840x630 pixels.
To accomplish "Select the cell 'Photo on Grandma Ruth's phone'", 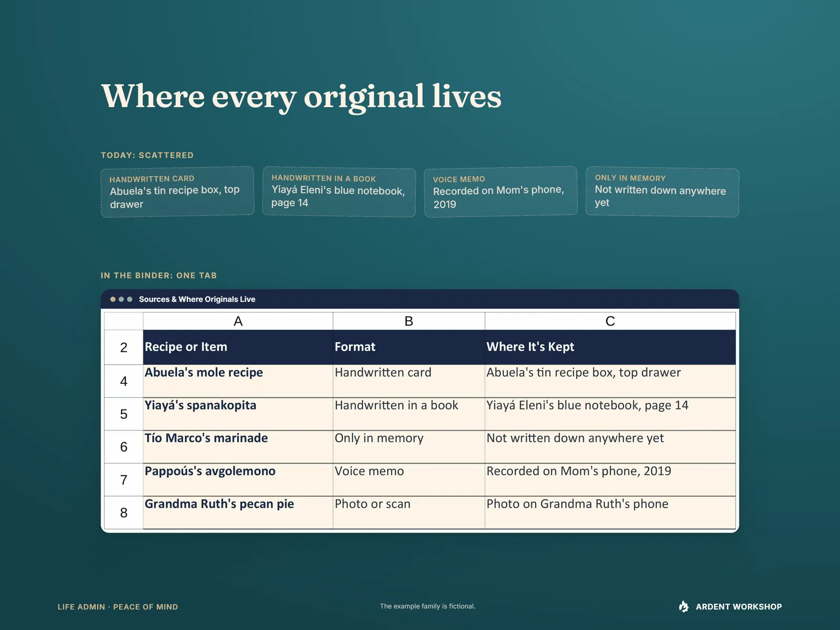I will (x=610, y=512).
